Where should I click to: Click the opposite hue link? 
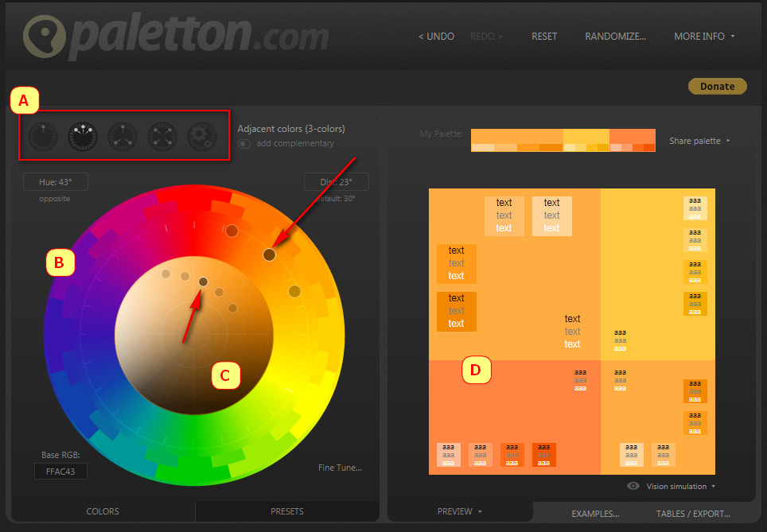tap(54, 199)
